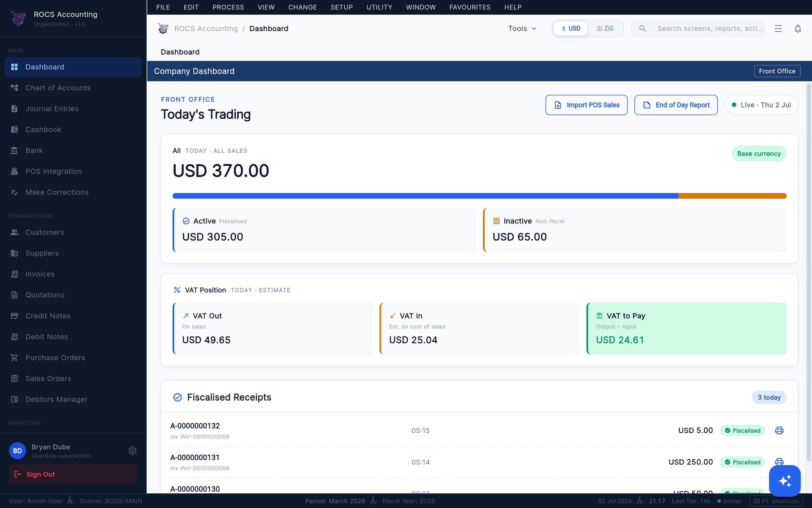Switch currency to USD
Viewport: 812px width, 508px height.
(x=571, y=29)
